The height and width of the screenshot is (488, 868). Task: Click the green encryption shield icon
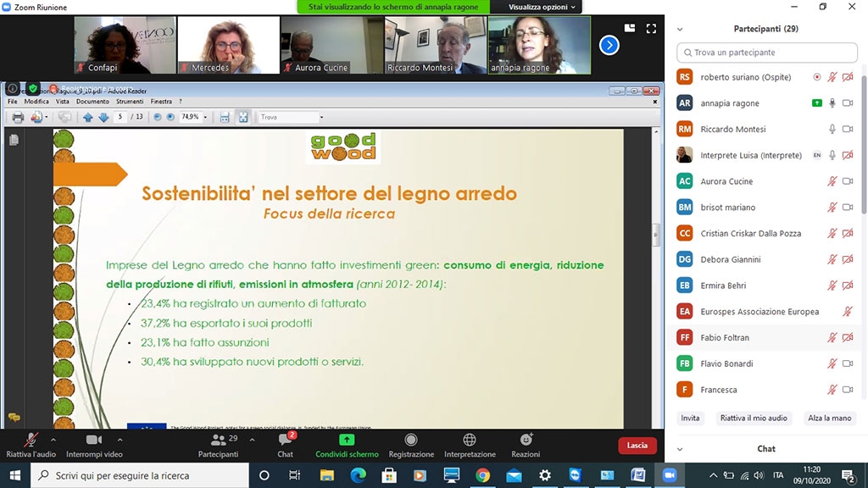[x=33, y=88]
